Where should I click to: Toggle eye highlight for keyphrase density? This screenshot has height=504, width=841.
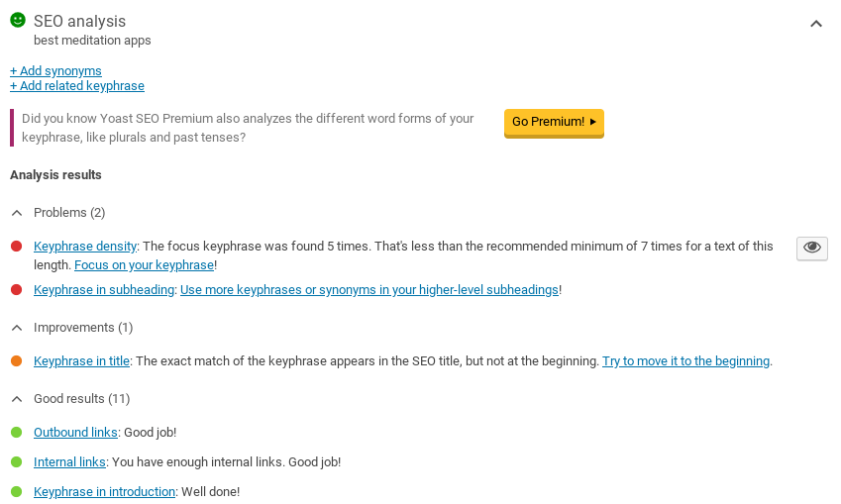pyautogui.click(x=812, y=248)
